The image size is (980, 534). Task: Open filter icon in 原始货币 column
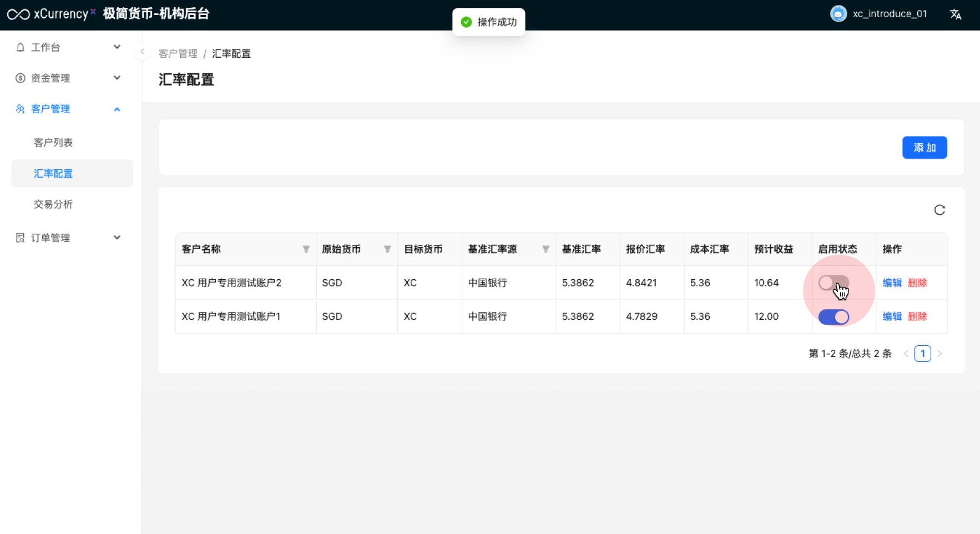[x=387, y=249]
